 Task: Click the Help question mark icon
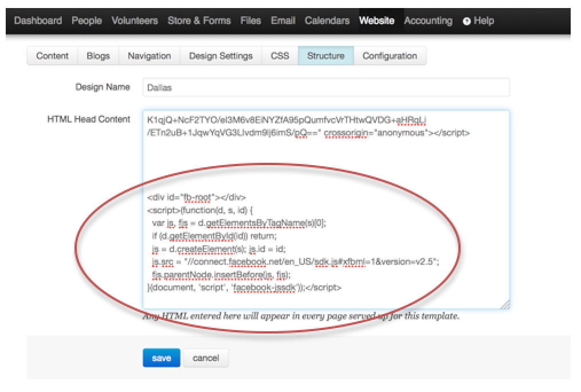[x=467, y=21]
